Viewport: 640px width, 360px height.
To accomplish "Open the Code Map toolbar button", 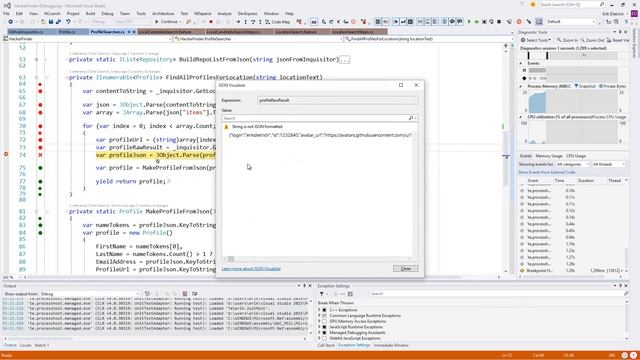I will point(277,22).
